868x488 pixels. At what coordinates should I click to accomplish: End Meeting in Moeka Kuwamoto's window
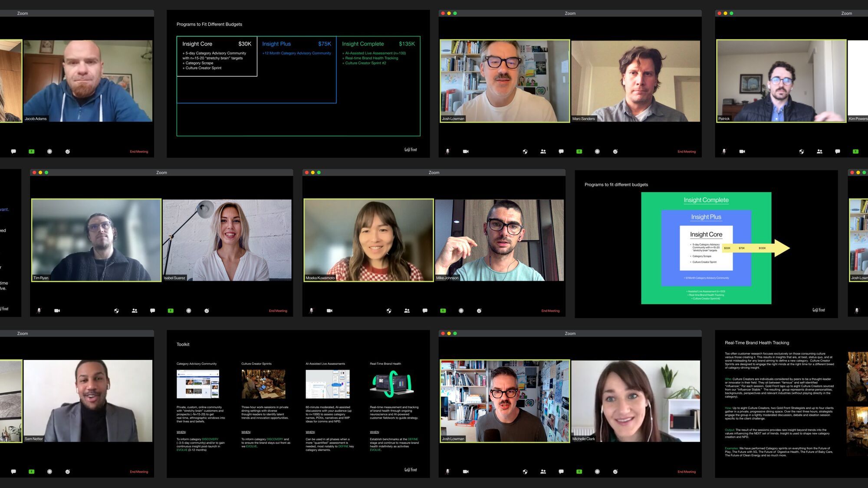coord(550,311)
